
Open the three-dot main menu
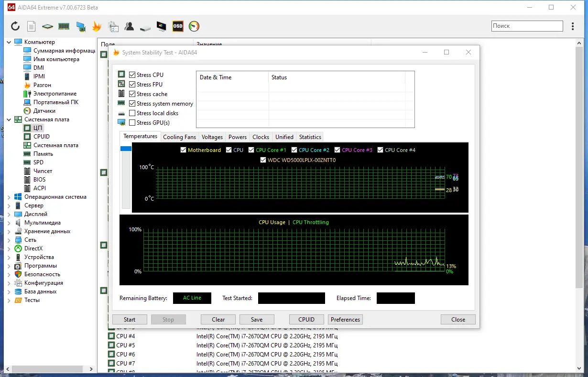[573, 26]
